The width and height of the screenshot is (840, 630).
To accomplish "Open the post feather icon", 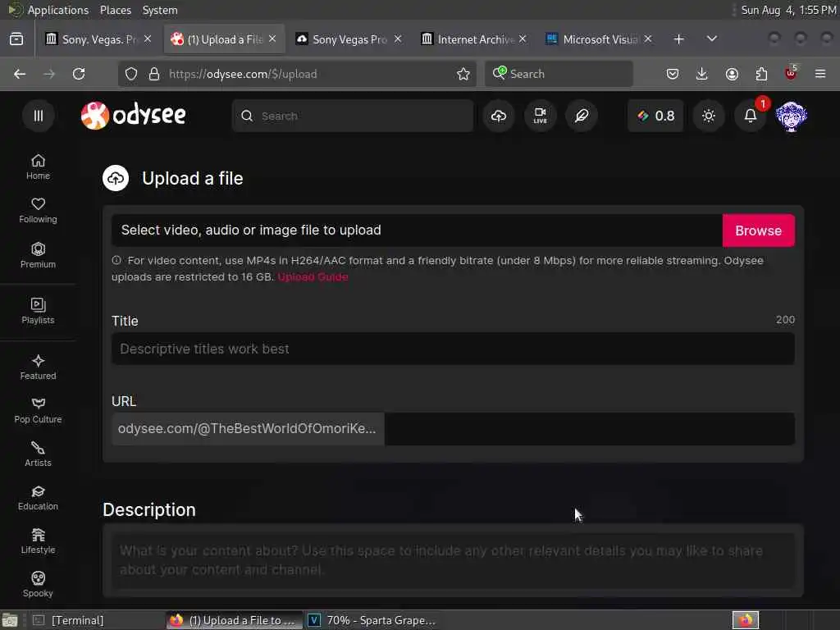I will (582, 116).
